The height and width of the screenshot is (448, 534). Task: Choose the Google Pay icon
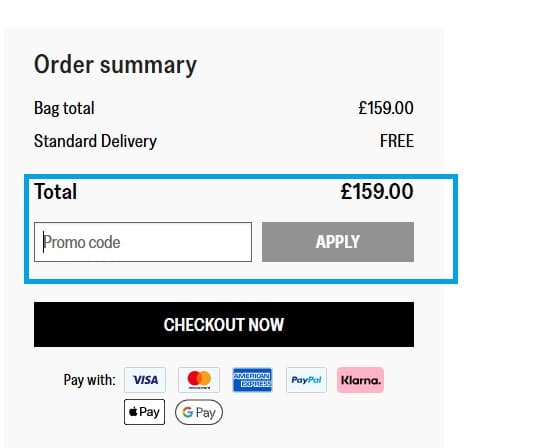click(x=199, y=412)
